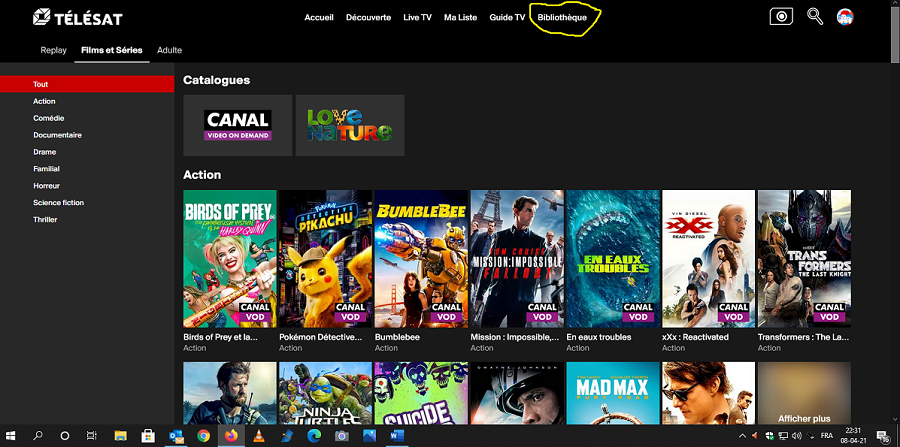900x447 pixels.
Task: Open the Photos app from taskbar
Action: point(369,436)
